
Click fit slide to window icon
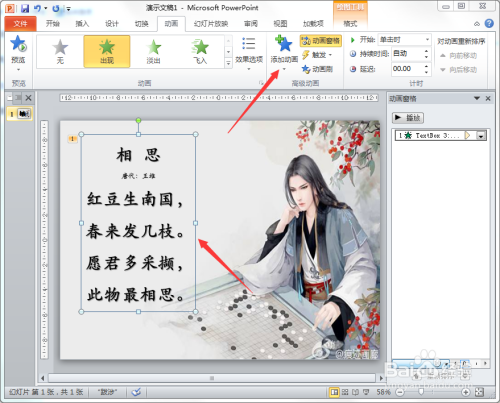[479, 392]
